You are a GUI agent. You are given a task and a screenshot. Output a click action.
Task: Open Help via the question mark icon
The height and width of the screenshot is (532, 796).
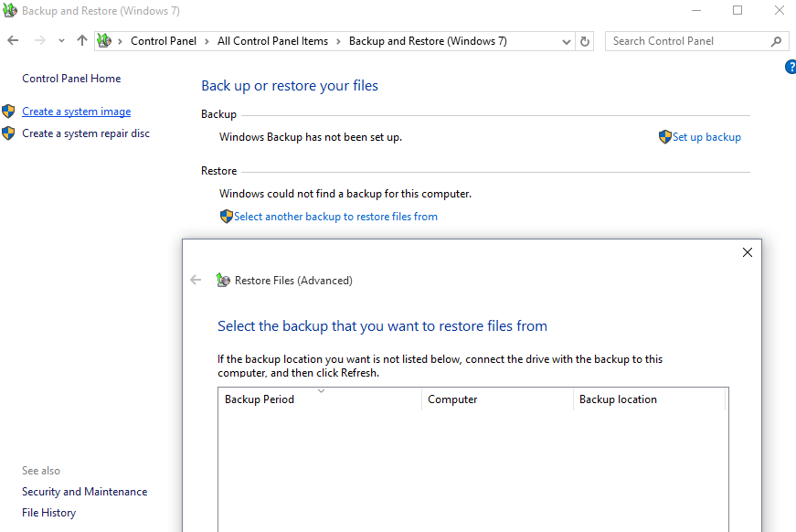790,67
